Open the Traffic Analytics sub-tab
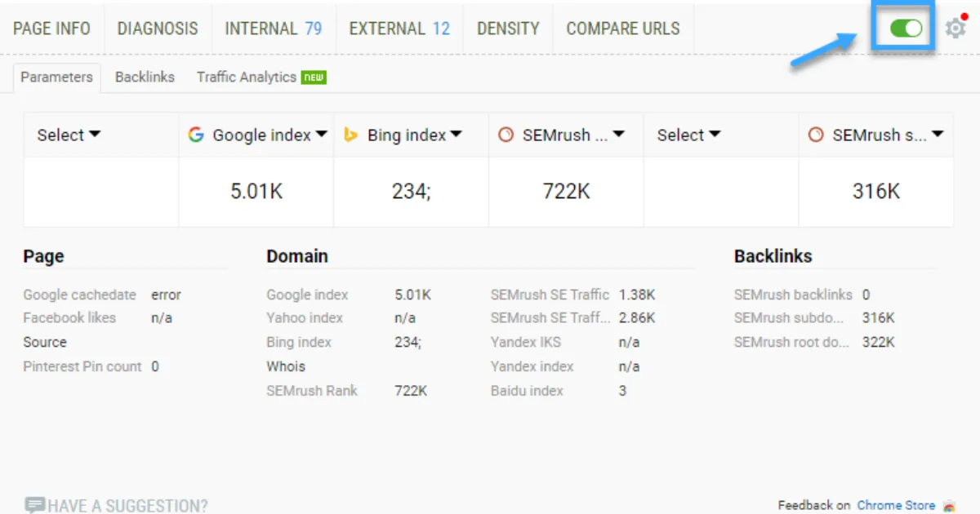 point(261,78)
